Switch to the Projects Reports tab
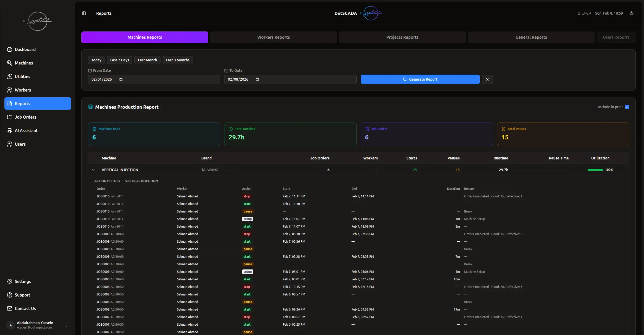This screenshot has width=644, height=335. click(402, 37)
